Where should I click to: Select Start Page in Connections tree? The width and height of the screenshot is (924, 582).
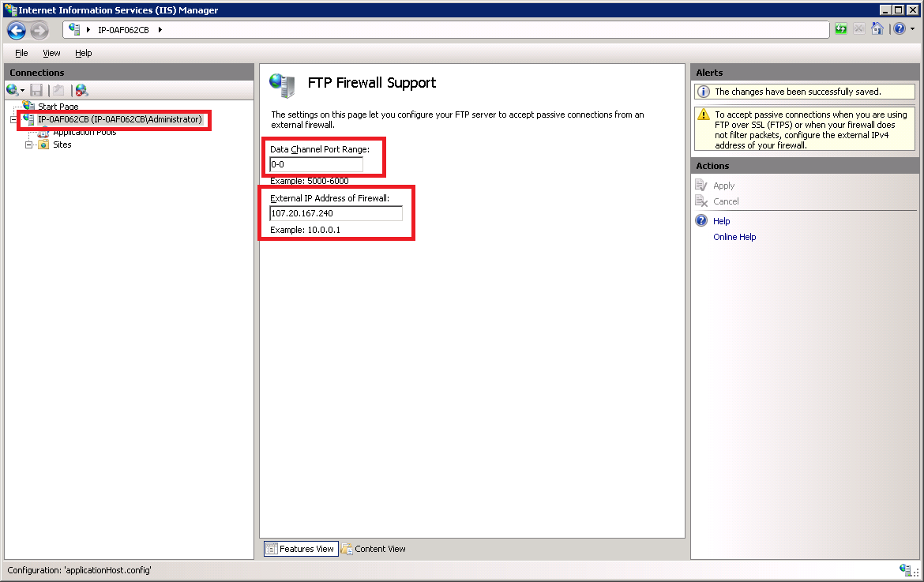pyautogui.click(x=58, y=107)
